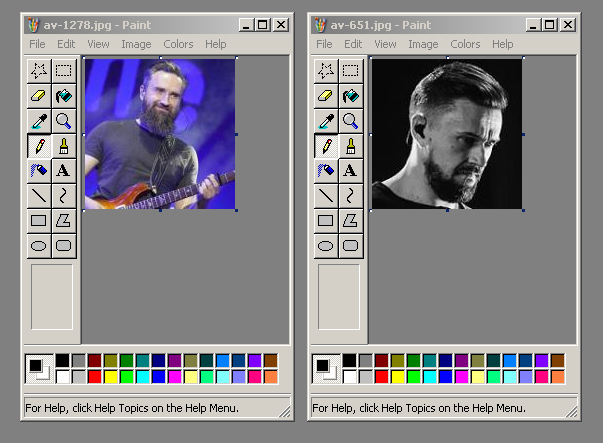Pick magenta swatch in av-1278.jpg palette

pos(175,377)
